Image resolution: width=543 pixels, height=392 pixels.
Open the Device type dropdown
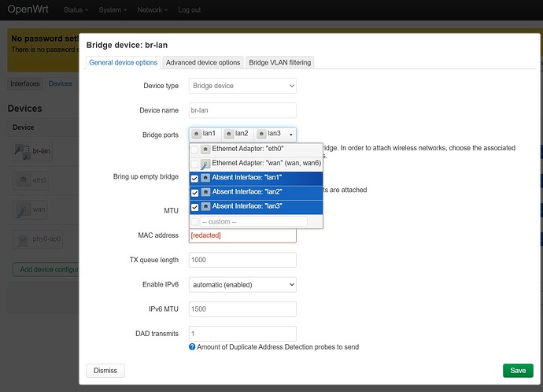pyautogui.click(x=242, y=86)
